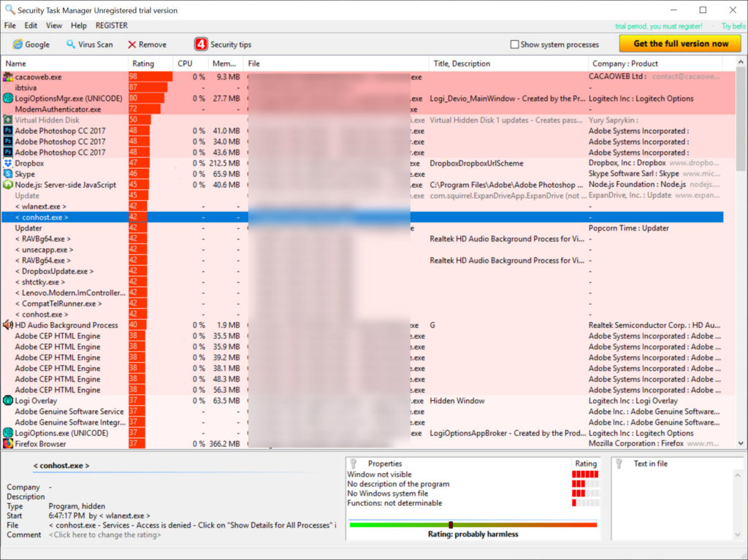Click the Firefox Browser process icon
The image size is (748, 560).
point(8,444)
